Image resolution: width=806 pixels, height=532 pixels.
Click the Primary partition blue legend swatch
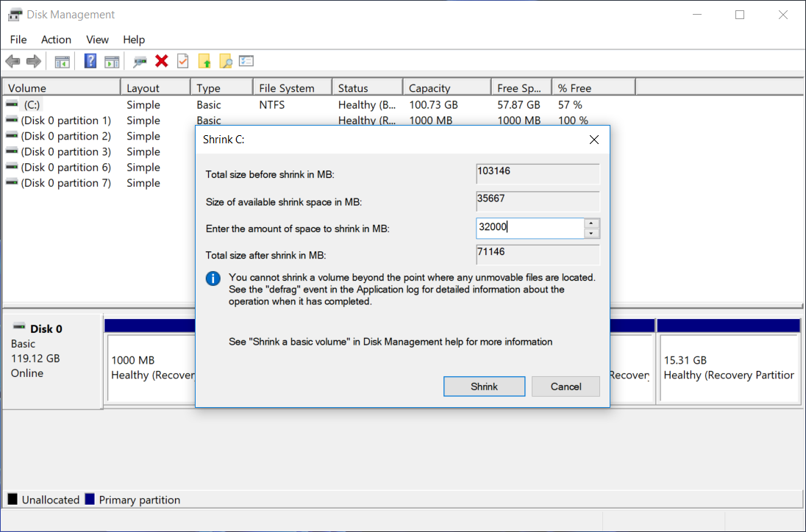pyautogui.click(x=90, y=499)
